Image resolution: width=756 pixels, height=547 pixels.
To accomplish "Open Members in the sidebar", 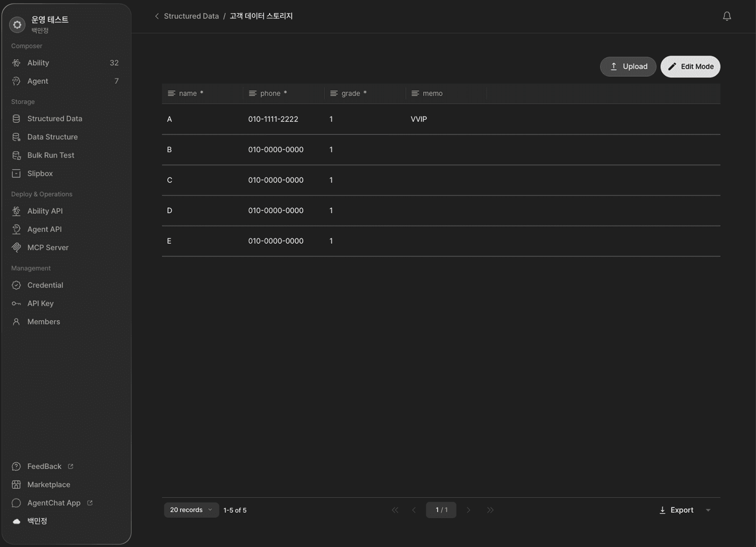I will click(43, 322).
